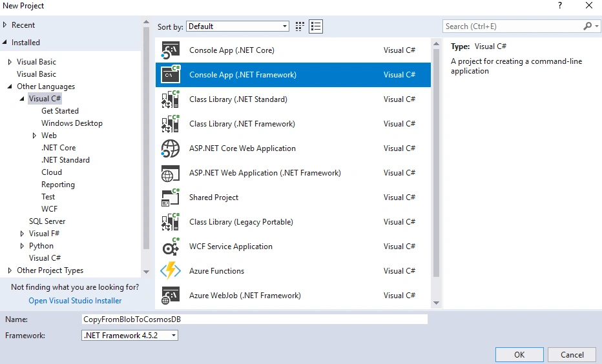Select Visual C# item below Python
The image size is (602, 364).
click(45, 258)
